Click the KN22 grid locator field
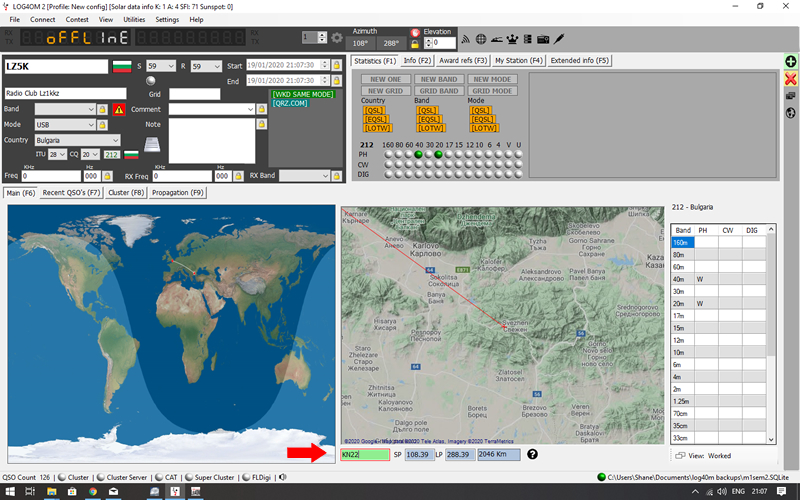800x500 pixels. tap(365, 454)
